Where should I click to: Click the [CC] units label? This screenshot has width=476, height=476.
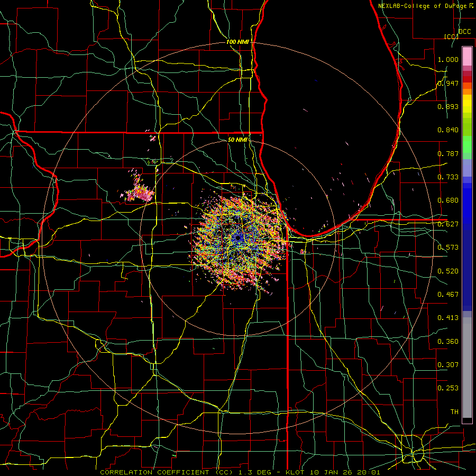[451, 36]
